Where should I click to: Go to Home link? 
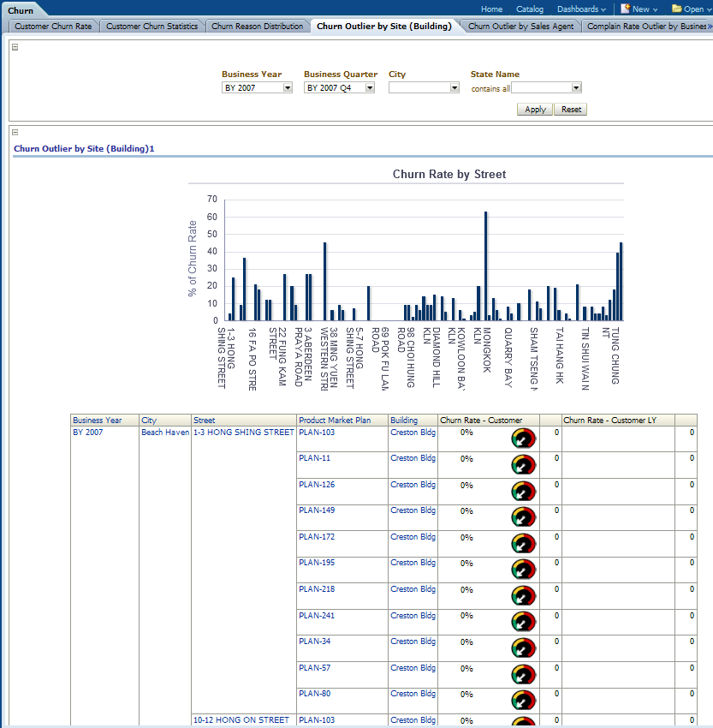[x=491, y=9]
